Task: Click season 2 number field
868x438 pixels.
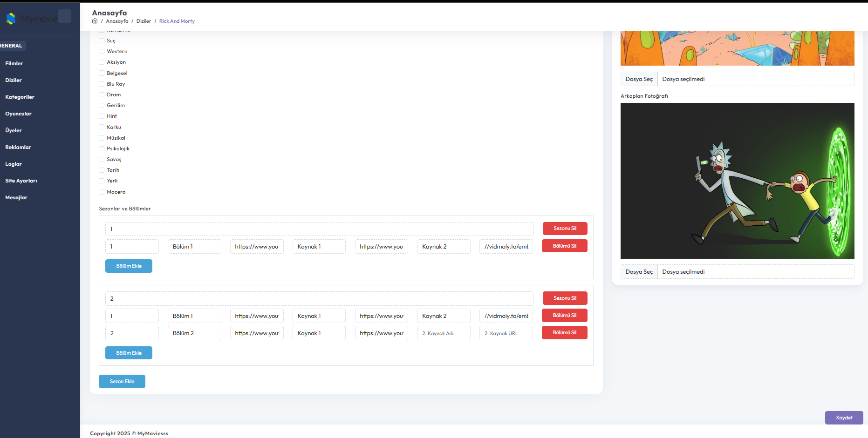Action: point(319,298)
